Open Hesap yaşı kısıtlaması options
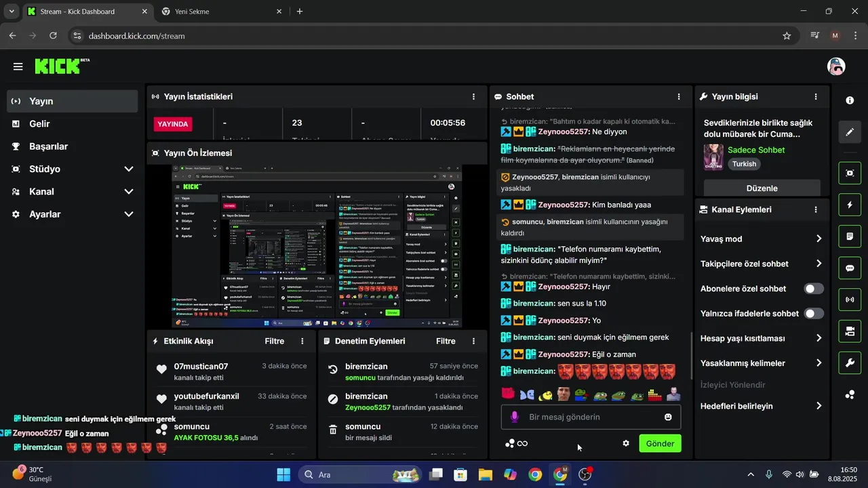Image resolution: width=868 pixels, height=488 pixels. pyautogui.click(x=762, y=338)
